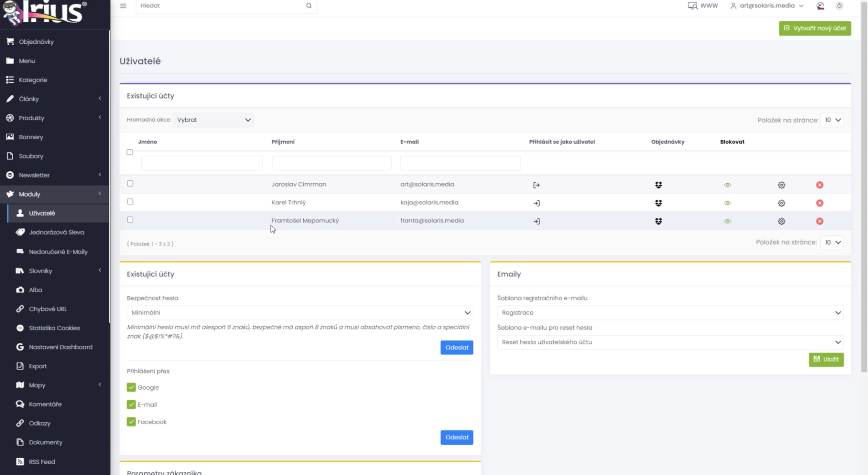Click the green Uložit button
Screen dimensions: 868x475
826,359
